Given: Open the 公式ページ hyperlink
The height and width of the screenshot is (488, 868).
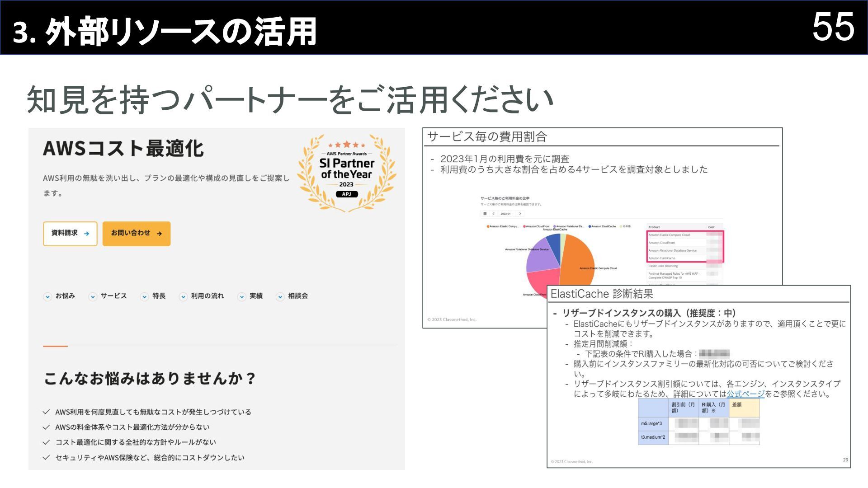Looking at the screenshot, I should click(x=745, y=394).
